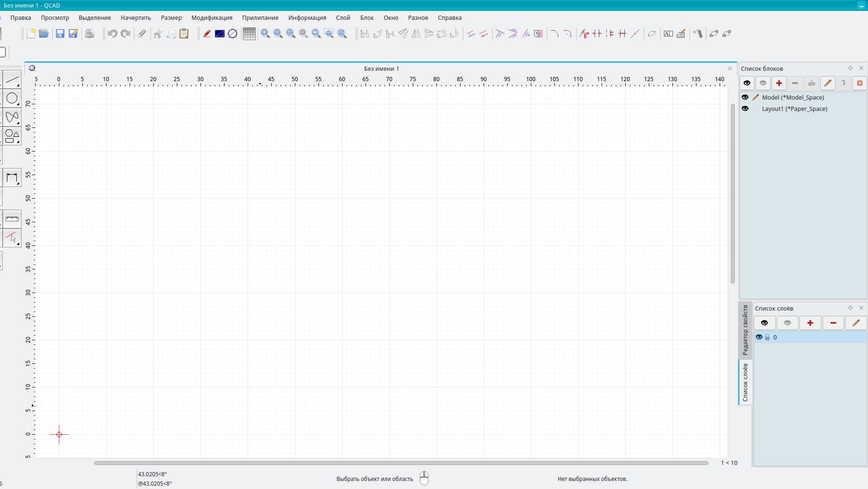Click the dark blue screen-based linetypes icon
Image resolution: width=868 pixels, height=489 pixels.
point(219,34)
